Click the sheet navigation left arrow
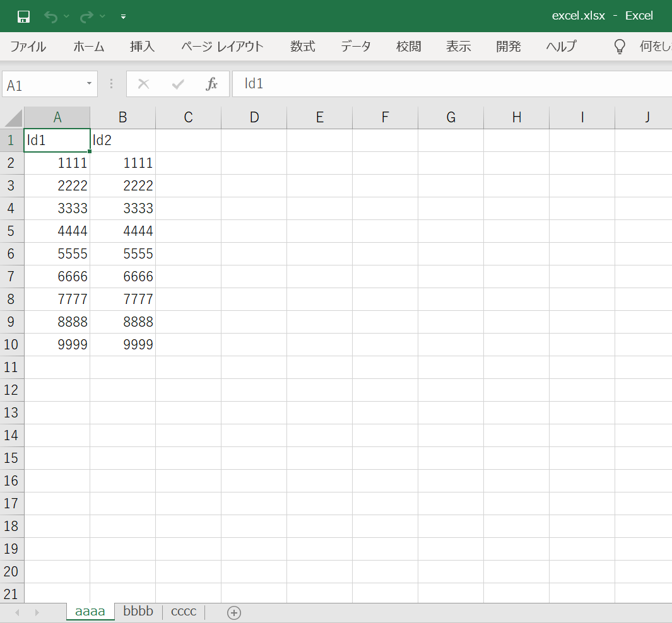Viewport: 672px width, 623px height. (17, 612)
